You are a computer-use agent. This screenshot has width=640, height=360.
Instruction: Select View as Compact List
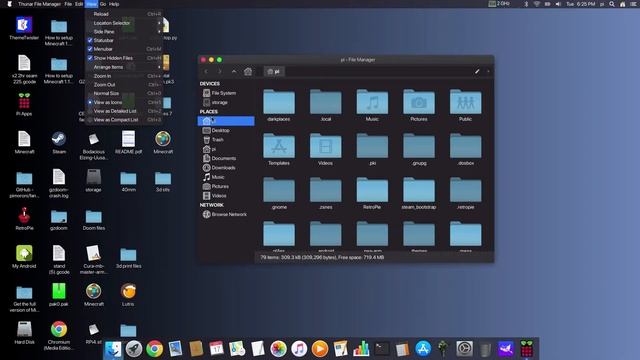(124, 120)
